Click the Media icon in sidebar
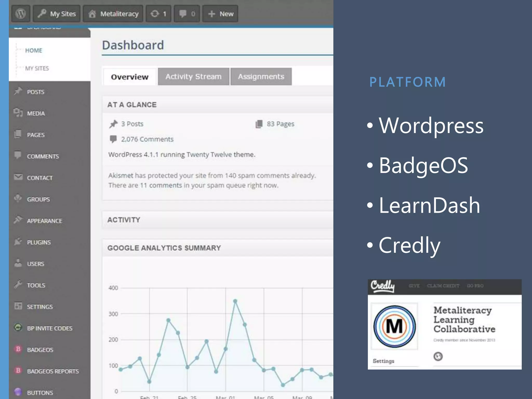The width and height of the screenshot is (532, 399). pyautogui.click(x=18, y=112)
